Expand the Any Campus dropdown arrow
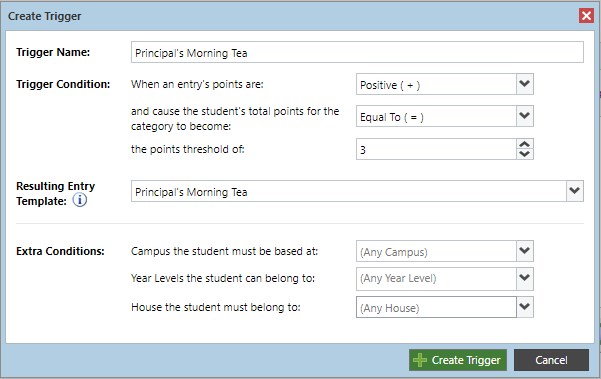This screenshot has height=379, width=601. 525,251
